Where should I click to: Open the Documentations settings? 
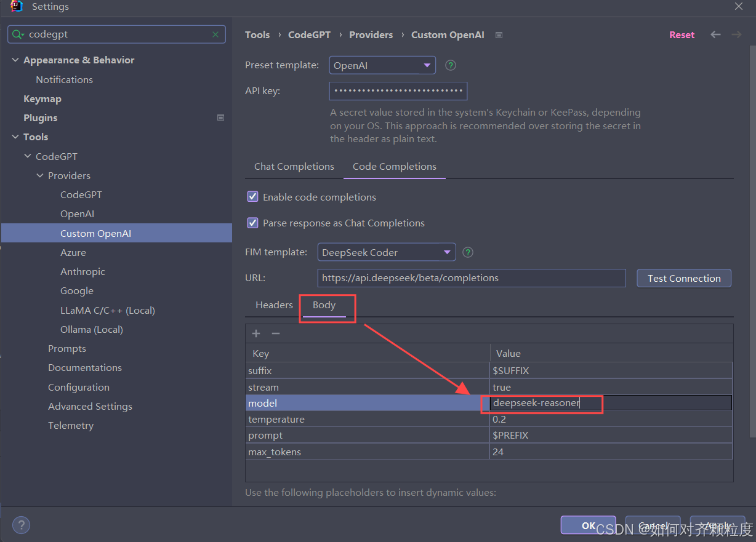85,367
